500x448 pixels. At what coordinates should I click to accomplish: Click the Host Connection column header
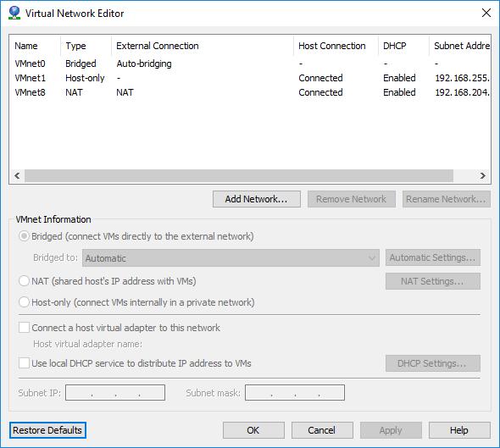click(336, 46)
